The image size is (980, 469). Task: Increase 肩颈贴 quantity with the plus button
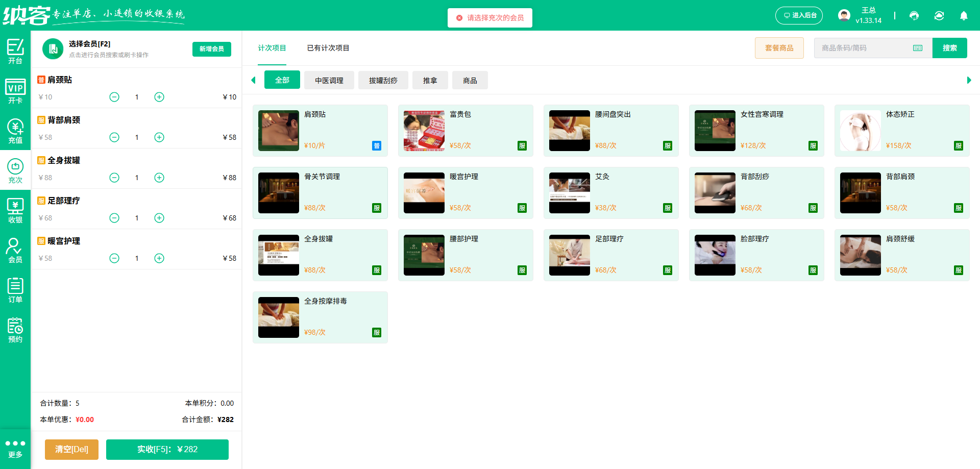(159, 96)
